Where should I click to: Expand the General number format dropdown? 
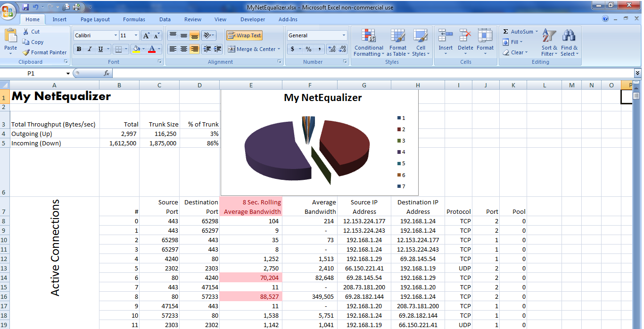tap(344, 35)
